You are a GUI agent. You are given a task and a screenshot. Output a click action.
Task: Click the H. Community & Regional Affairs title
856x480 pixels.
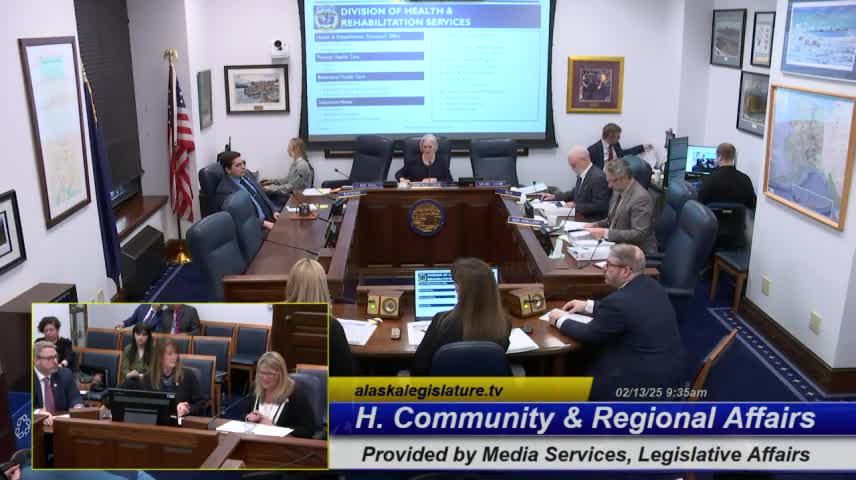(585, 419)
